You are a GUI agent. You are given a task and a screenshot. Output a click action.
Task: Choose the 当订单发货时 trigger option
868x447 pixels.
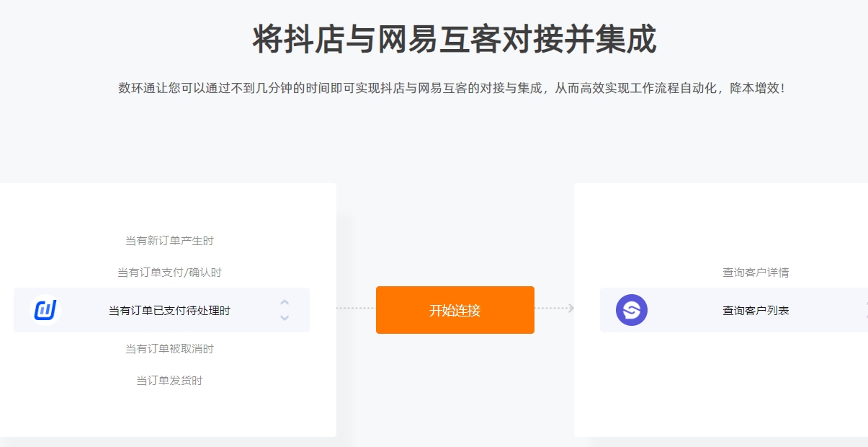coord(169,381)
